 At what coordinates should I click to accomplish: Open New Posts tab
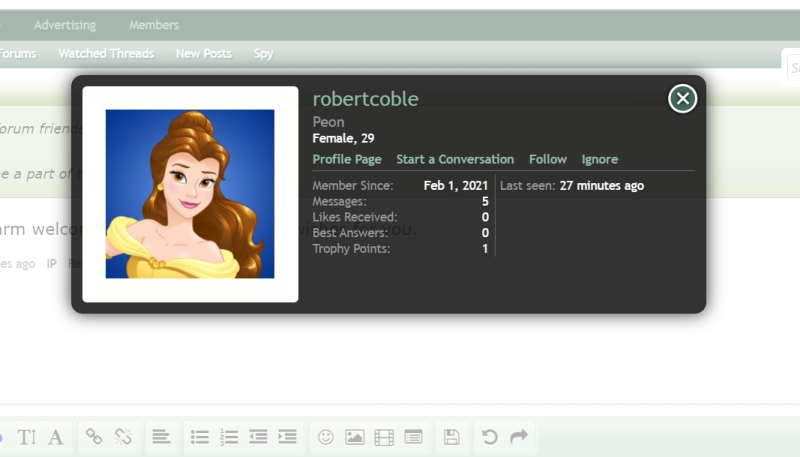(204, 54)
